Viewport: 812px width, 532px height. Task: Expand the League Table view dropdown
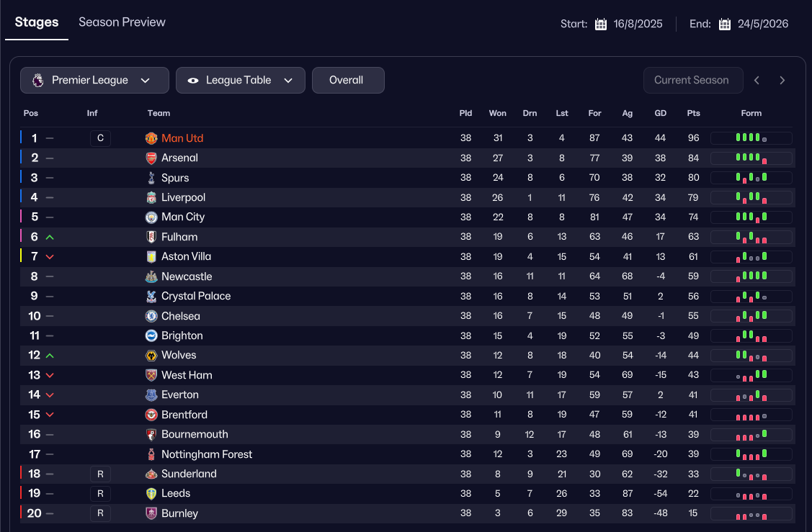pyautogui.click(x=240, y=81)
